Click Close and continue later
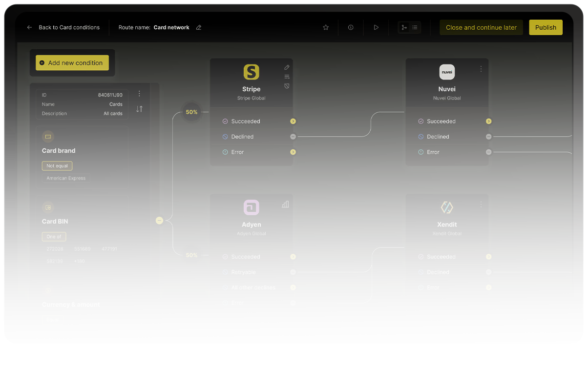The height and width of the screenshot is (383, 588). click(481, 27)
